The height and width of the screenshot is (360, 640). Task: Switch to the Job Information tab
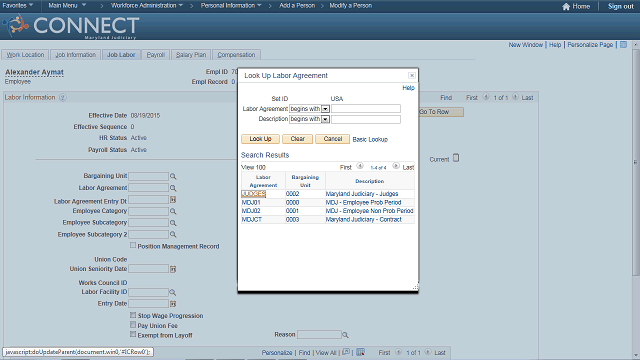pyautogui.click(x=76, y=55)
